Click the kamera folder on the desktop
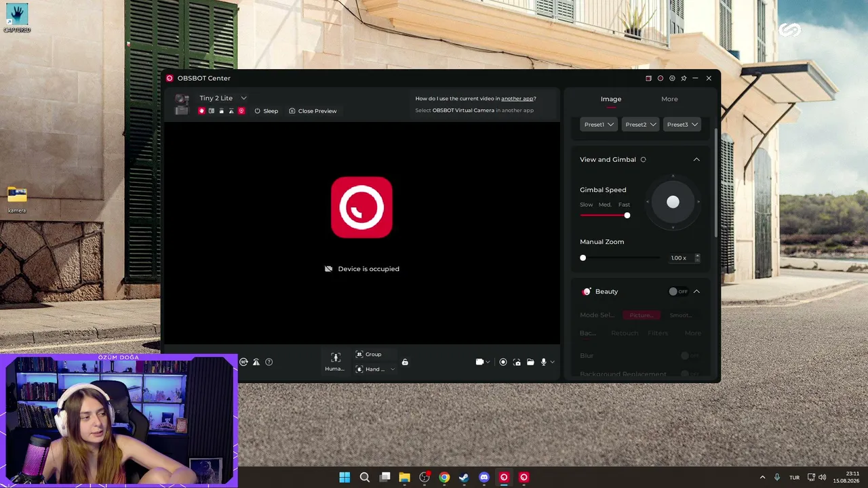This screenshot has height=488, width=868. click(17, 200)
